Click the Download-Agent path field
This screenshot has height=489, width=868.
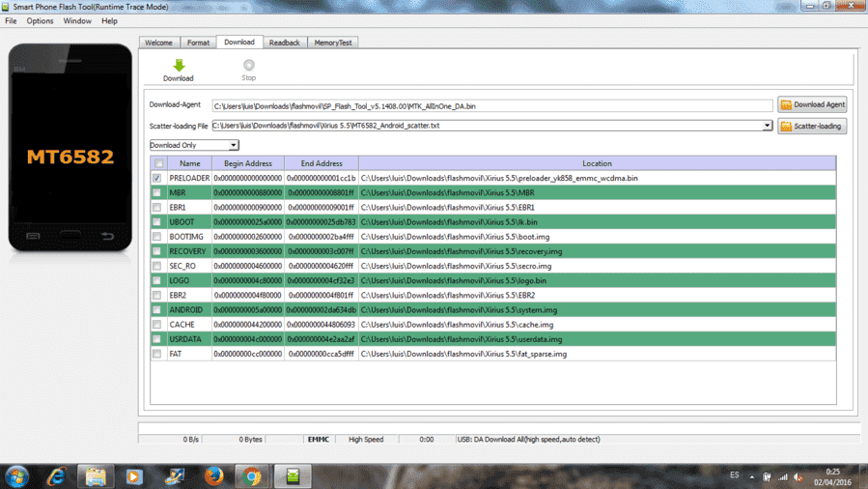[492, 105]
